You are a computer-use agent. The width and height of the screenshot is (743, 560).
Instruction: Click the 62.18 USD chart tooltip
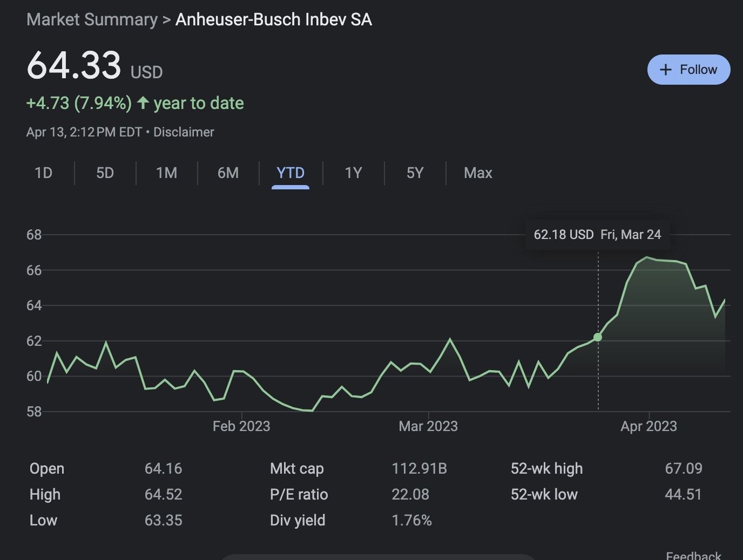click(598, 235)
